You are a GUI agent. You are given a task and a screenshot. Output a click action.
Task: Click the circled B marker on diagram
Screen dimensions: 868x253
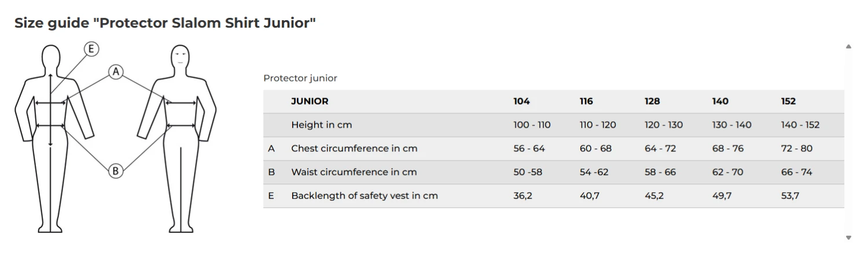(x=116, y=170)
